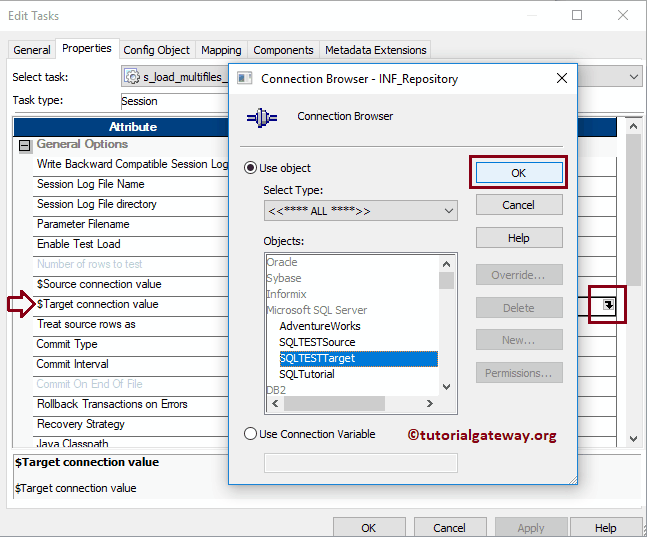Viewport: 647px width, 537px height.
Task: Click the Oracle category in Objects list
Action: tap(282, 262)
